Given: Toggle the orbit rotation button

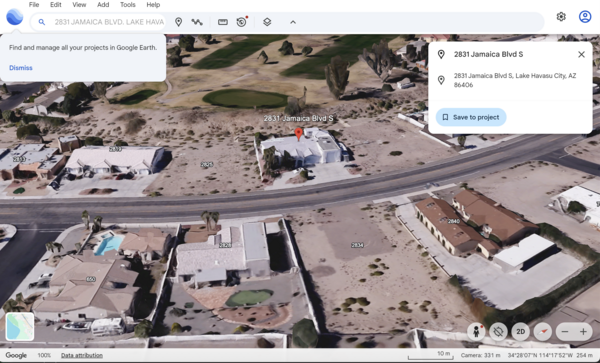Looking at the screenshot, I should pyautogui.click(x=498, y=331).
